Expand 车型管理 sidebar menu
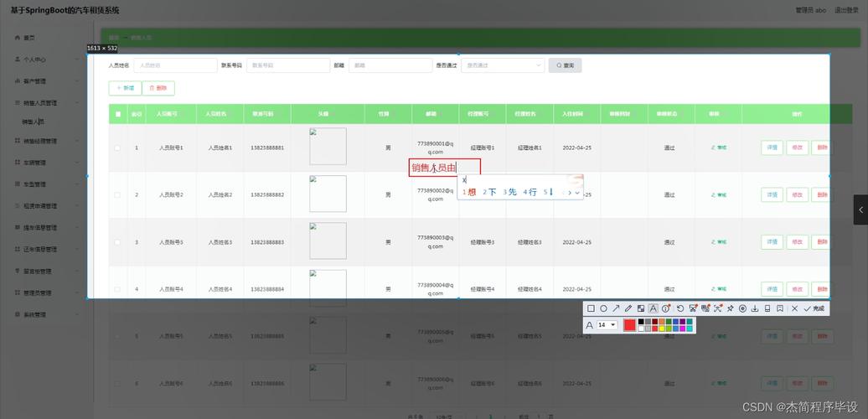 point(47,184)
